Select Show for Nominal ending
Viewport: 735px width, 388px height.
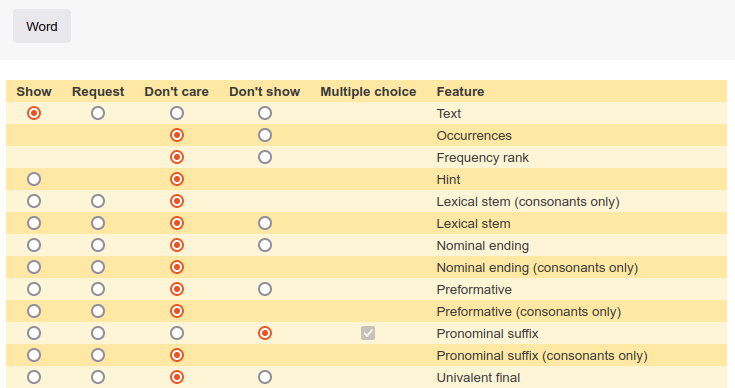(34, 245)
